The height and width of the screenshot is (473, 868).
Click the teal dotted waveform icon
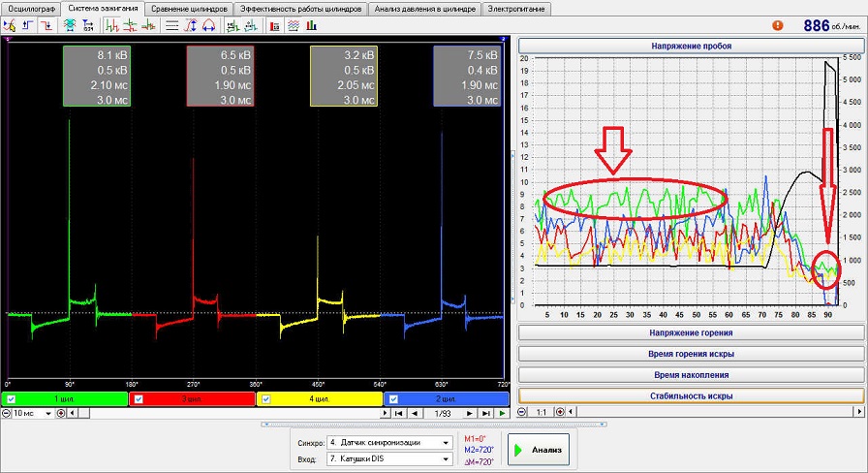(251, 25)
